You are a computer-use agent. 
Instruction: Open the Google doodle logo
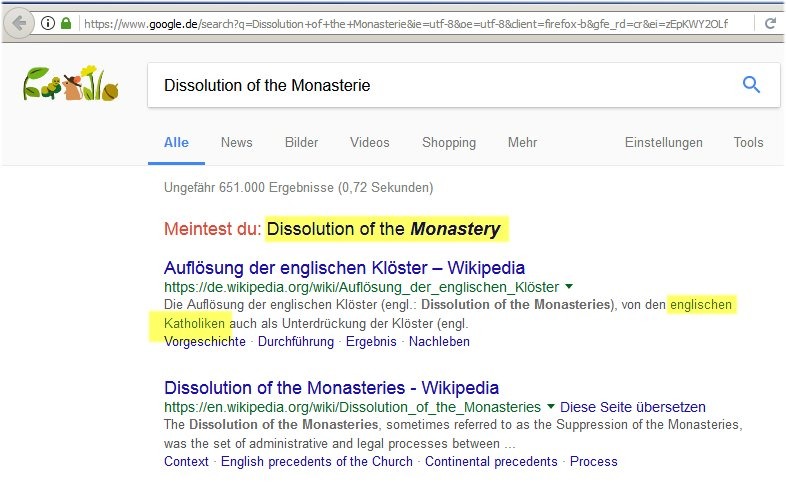point(71,85)
